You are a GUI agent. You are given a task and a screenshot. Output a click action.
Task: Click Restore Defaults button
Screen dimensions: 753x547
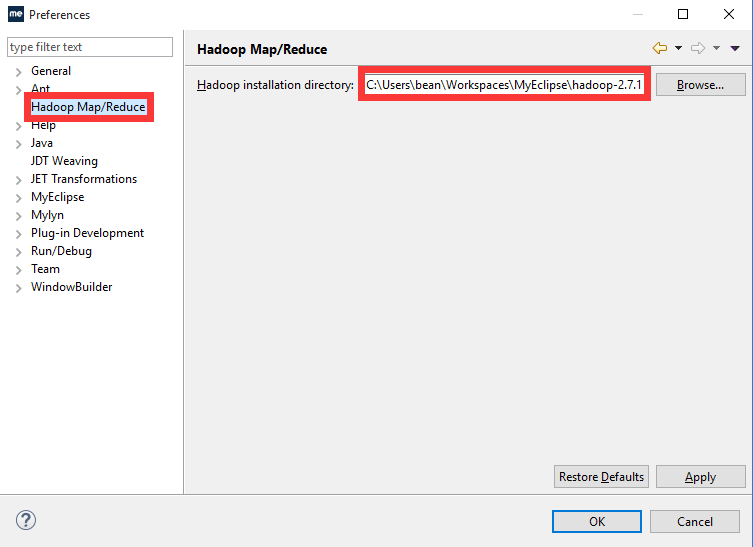coord(601,477)
